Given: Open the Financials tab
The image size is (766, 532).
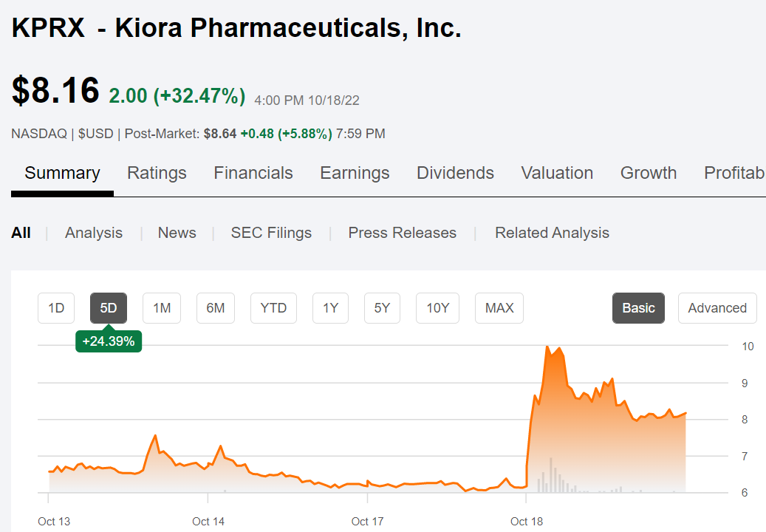Looking at the screenshot, I should (x=253, y=173).
